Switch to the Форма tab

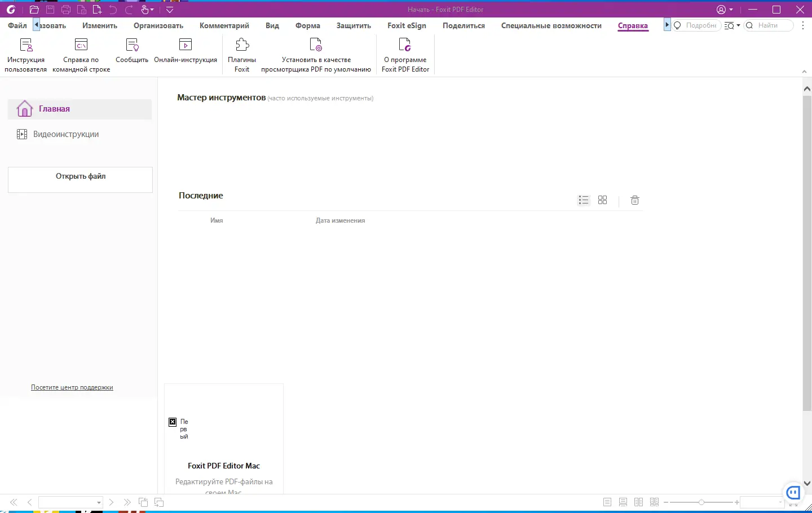(308, 26)
